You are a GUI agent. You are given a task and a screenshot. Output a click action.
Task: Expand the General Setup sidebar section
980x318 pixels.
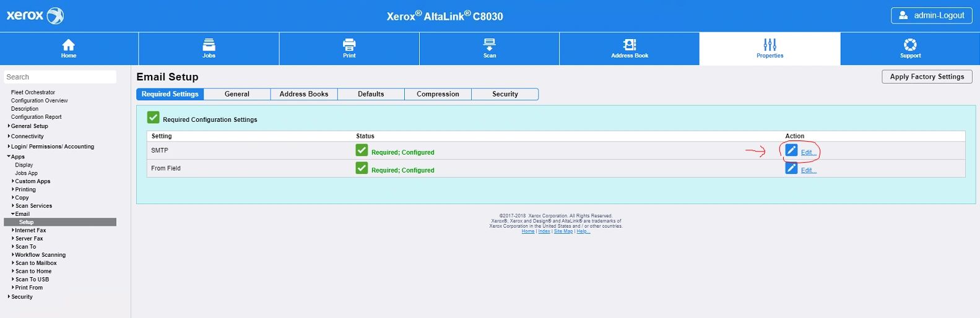[29, 126]
